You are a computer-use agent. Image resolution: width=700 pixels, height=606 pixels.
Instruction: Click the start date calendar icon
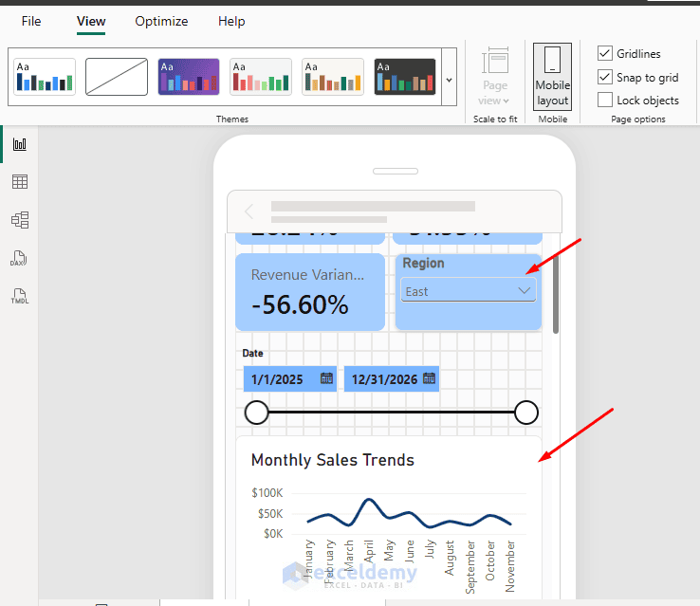(326, 378)
